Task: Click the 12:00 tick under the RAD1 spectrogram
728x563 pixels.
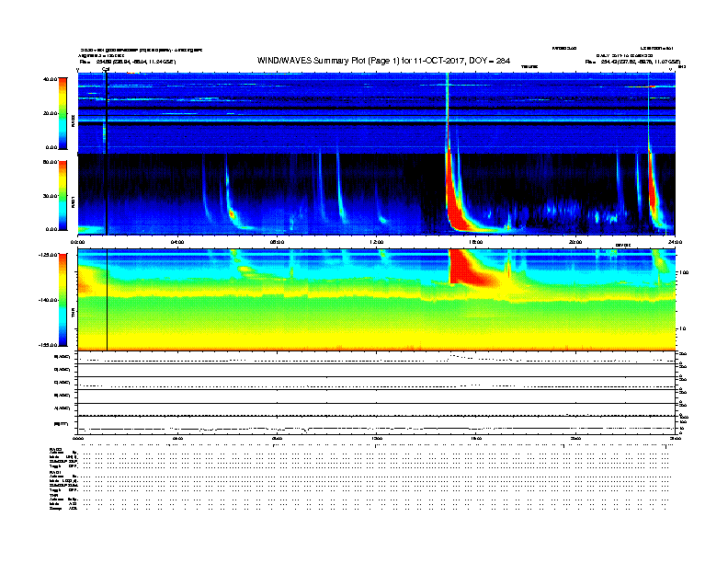Action: 377,242
